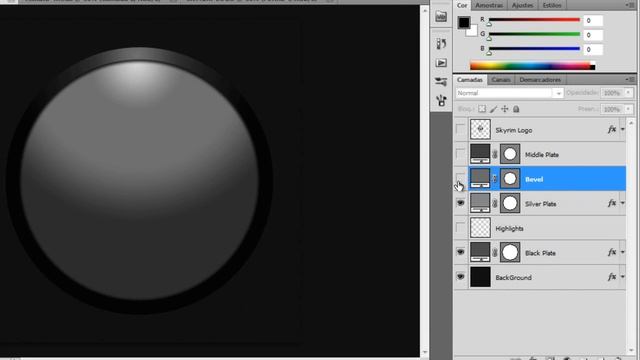Select the Silver Plate layer mask thumbnail
Viewport: 640px width, 360px height.
pyautogui.click(x=510, y=203)
